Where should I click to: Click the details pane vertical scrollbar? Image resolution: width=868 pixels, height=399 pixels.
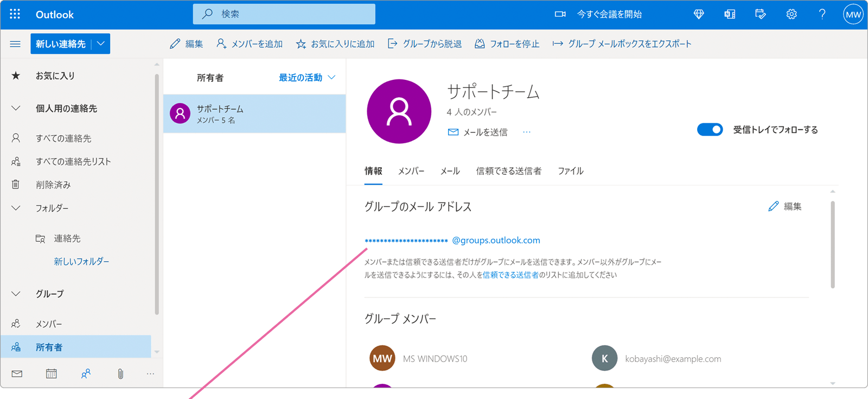point(833,245)
